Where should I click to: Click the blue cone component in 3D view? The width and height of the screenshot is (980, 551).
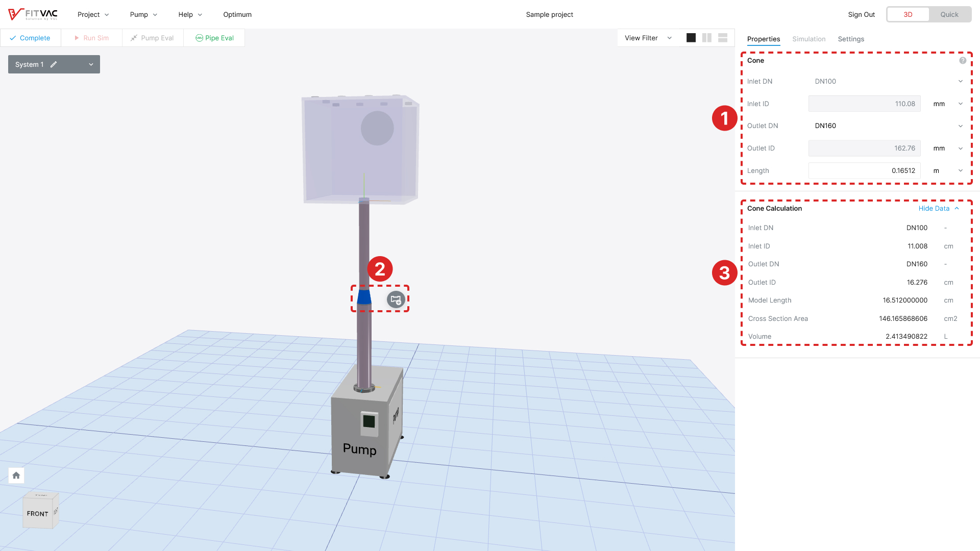[364, 297]
